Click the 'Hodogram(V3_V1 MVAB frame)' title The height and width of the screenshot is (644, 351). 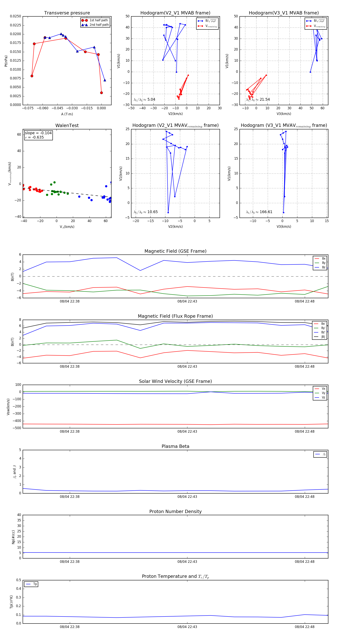coord(284,13)
